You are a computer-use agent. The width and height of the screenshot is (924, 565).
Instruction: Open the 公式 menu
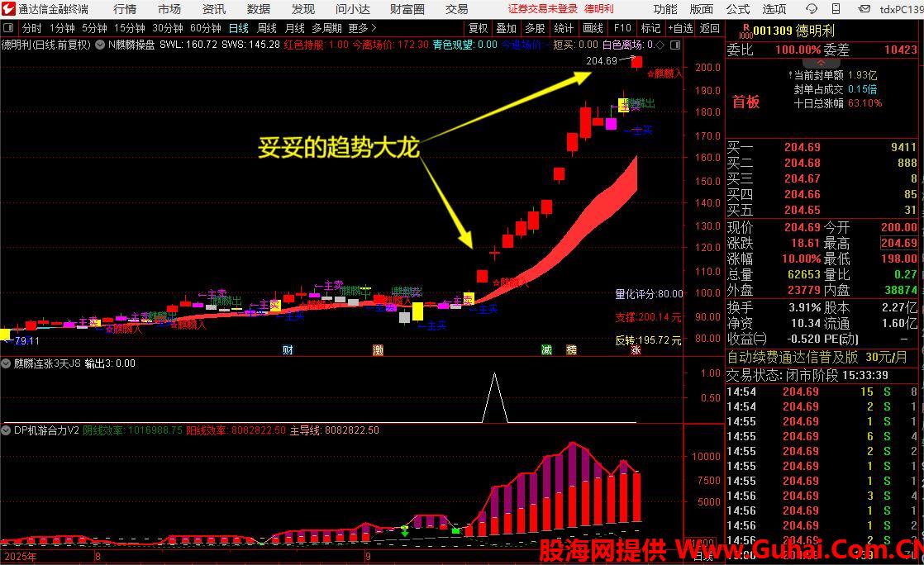738,9
